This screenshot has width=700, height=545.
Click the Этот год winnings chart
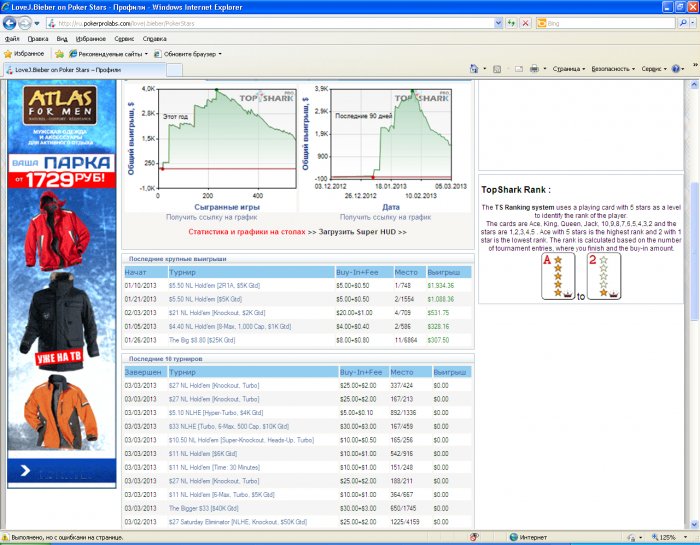click(x=227, y=138)
